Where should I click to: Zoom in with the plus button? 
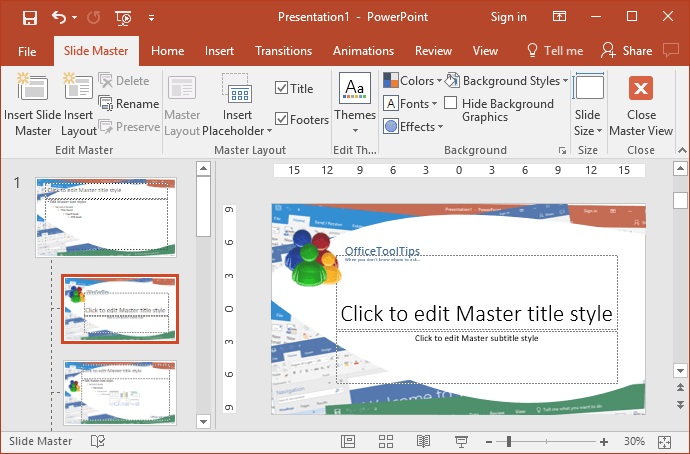[604, 442]
